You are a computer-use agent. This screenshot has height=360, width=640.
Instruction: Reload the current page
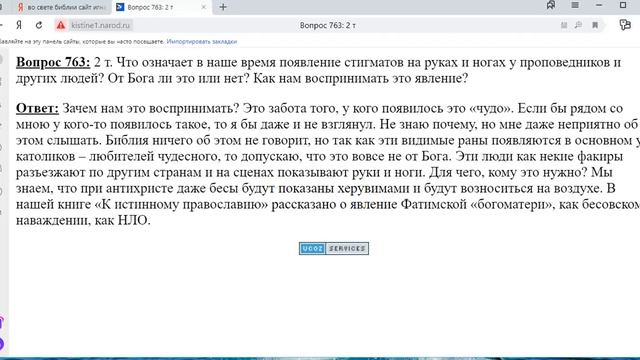[39, 25]
